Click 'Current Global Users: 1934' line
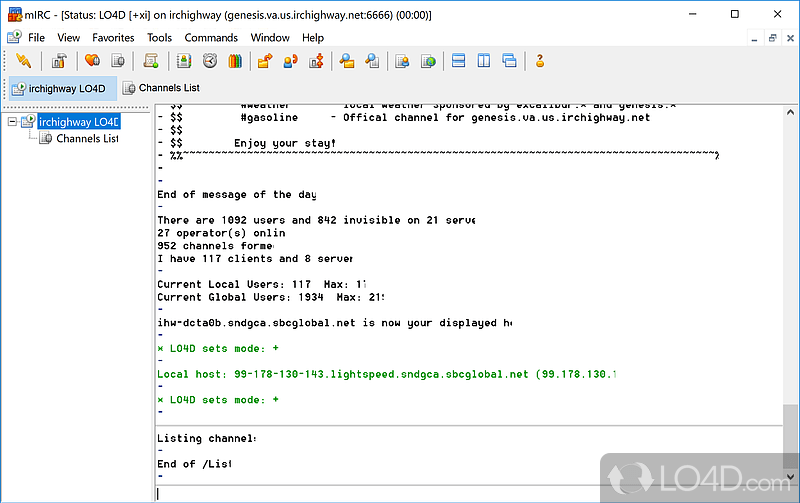The image size is (800, 503). (x=271, y=297)
